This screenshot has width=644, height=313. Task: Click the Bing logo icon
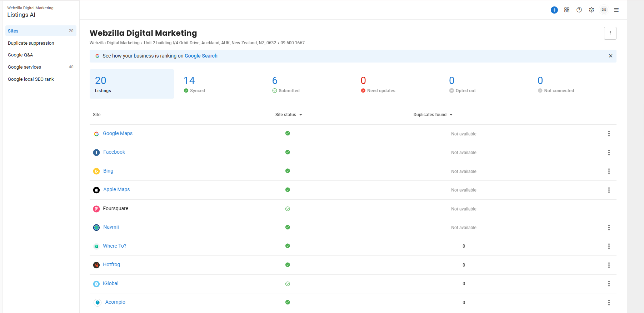96,171
